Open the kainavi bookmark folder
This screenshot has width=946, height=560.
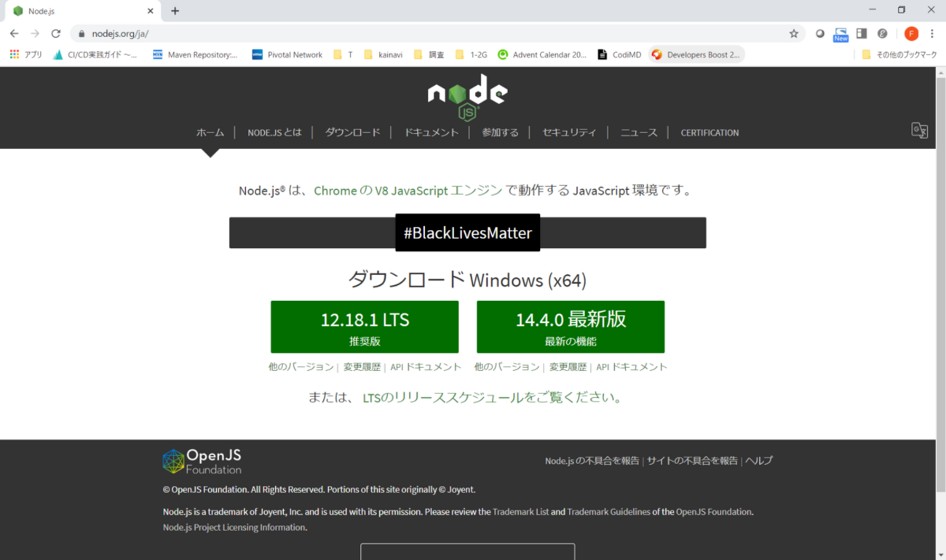coord(383,55)
